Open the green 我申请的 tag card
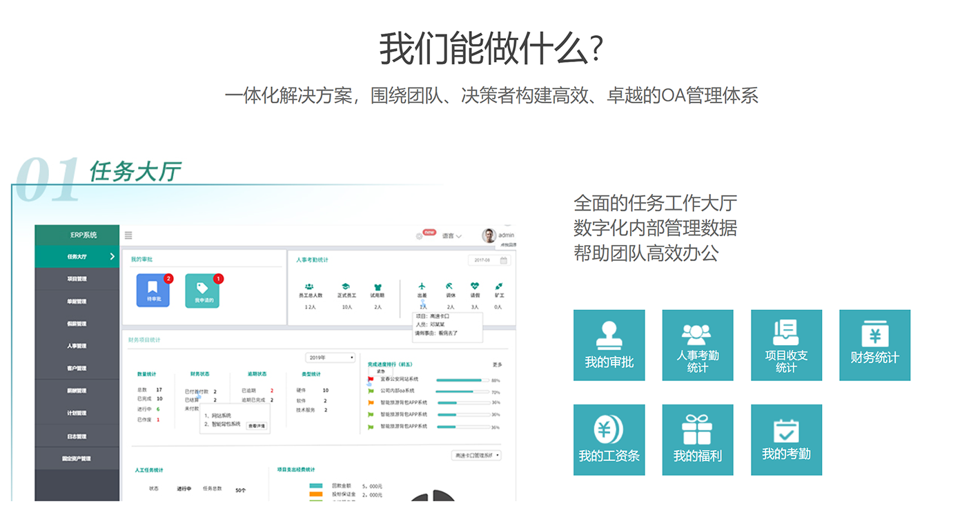Screen dimensions: 980x526 click(x=202, y=291)
